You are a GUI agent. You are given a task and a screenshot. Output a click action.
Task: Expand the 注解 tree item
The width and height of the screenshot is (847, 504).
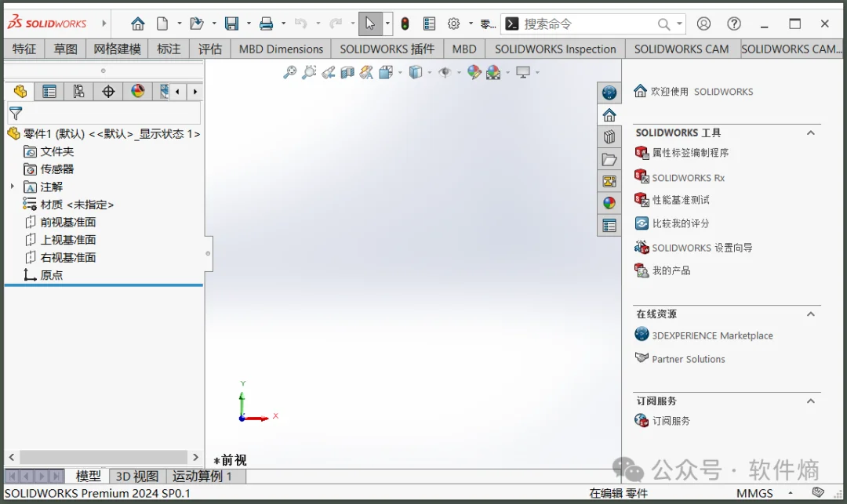14,187
